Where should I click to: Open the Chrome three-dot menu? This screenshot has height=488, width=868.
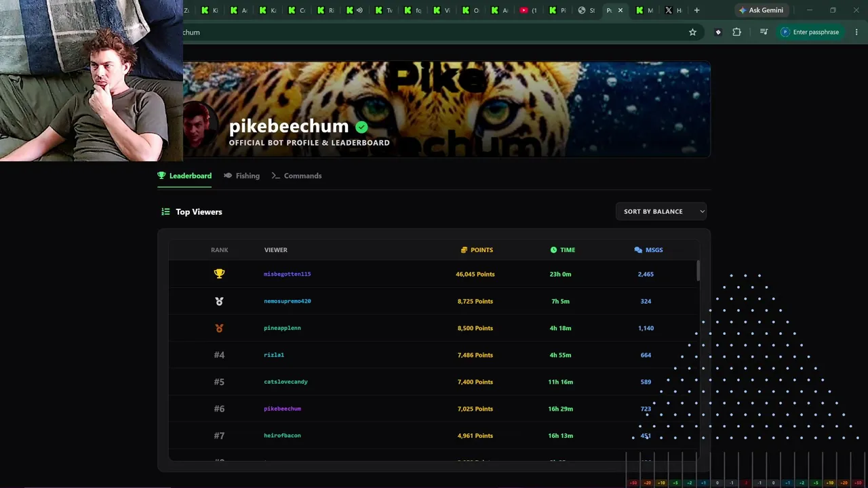pyautogui.click(x=856, y=32)
